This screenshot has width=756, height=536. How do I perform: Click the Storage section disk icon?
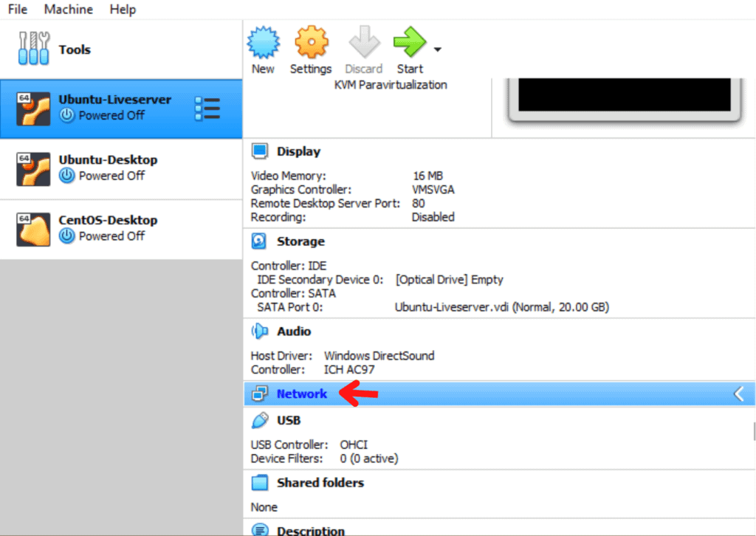258,241
